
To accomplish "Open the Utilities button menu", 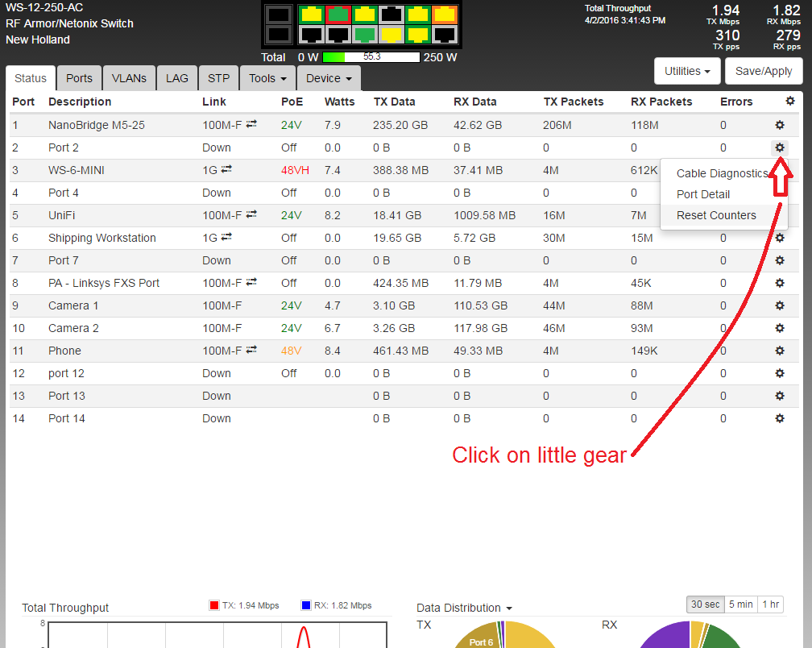I will point(687,71).
